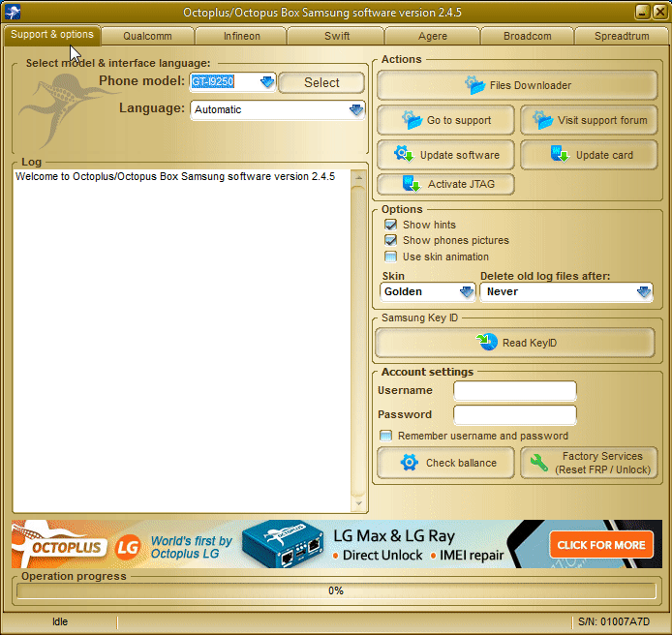Switch to the Infineon tab
Viewport: 672px width, 635px height.
tap(242, 36)
